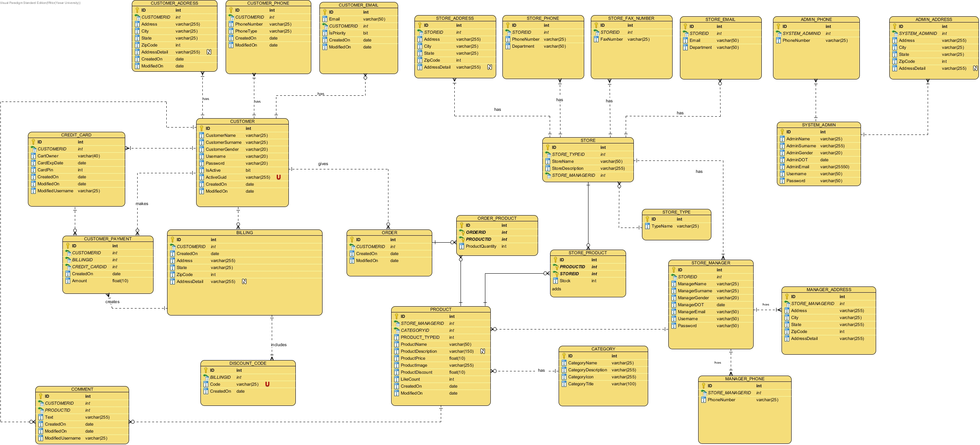Click the foreign key icon of CREDIT_CARDID

[68, 267]
